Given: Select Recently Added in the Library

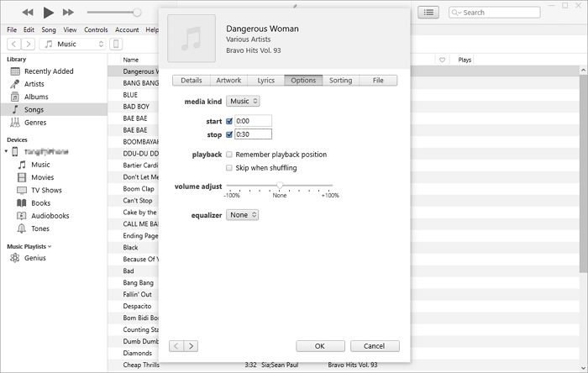Looking at the screenshot, I should click(x=54, y=71).
